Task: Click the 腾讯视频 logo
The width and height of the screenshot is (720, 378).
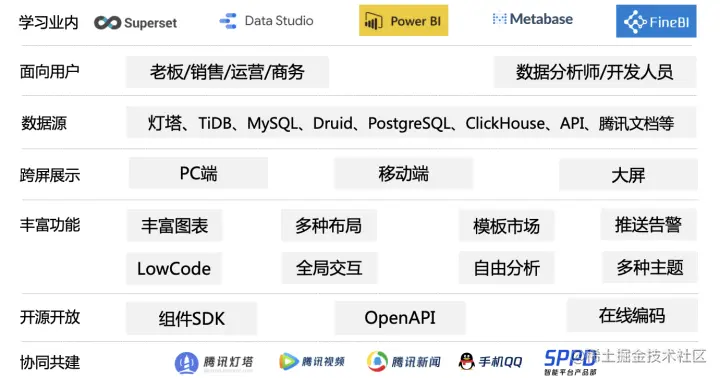Action: [x=312, y=361]
